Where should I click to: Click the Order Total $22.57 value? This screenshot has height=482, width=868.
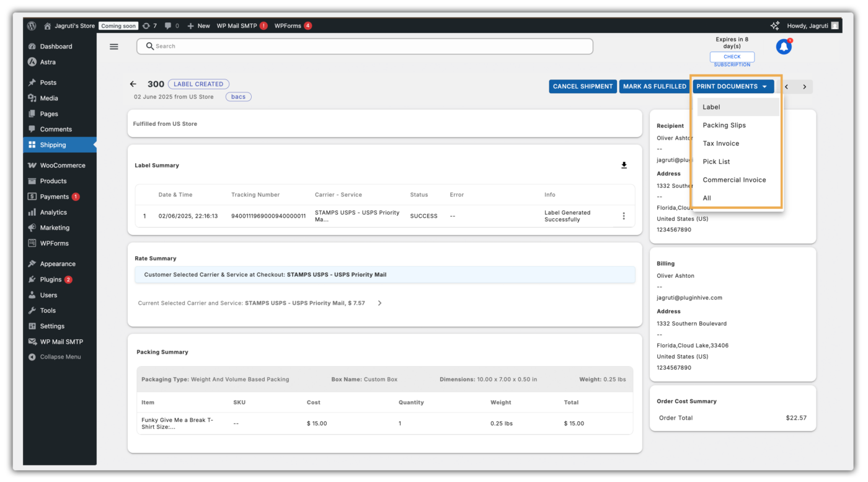pos(796,418)
